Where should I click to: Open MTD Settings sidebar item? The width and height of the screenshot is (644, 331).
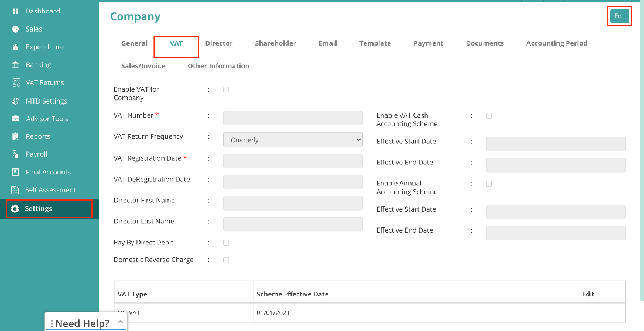pos(46,101)
